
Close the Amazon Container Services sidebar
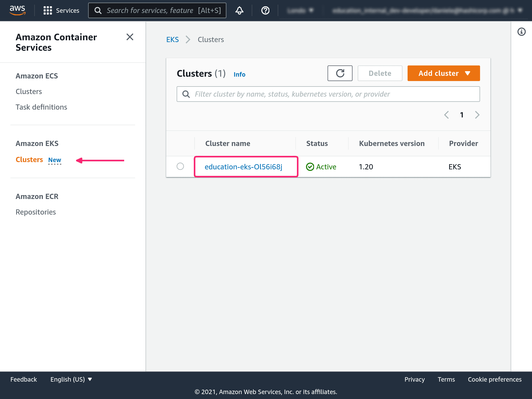point(130,37)
